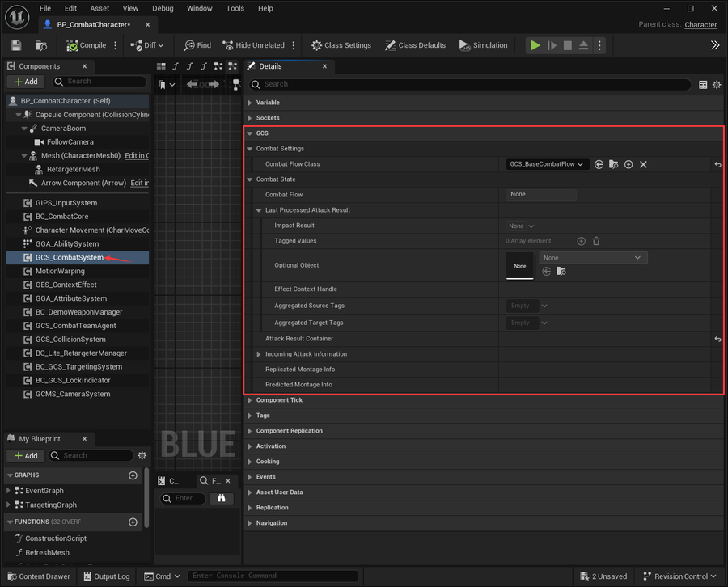Start Play in editor
Viewport: 728px width, 587px height.
535,45
